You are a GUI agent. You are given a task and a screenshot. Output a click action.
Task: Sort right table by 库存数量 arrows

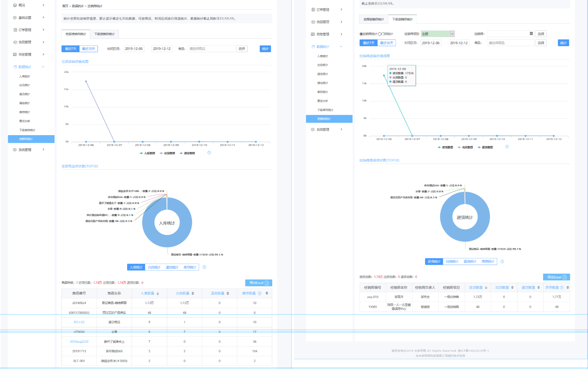pos(568,288)
